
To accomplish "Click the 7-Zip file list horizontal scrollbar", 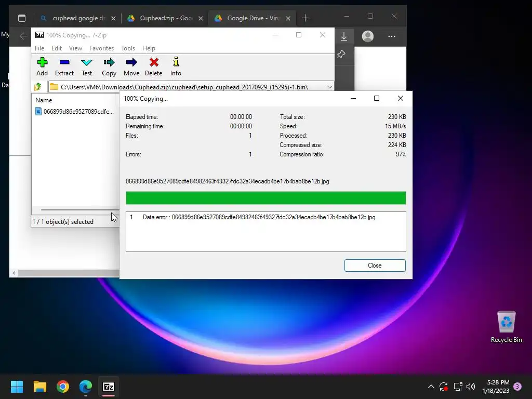I will point(79,210).
